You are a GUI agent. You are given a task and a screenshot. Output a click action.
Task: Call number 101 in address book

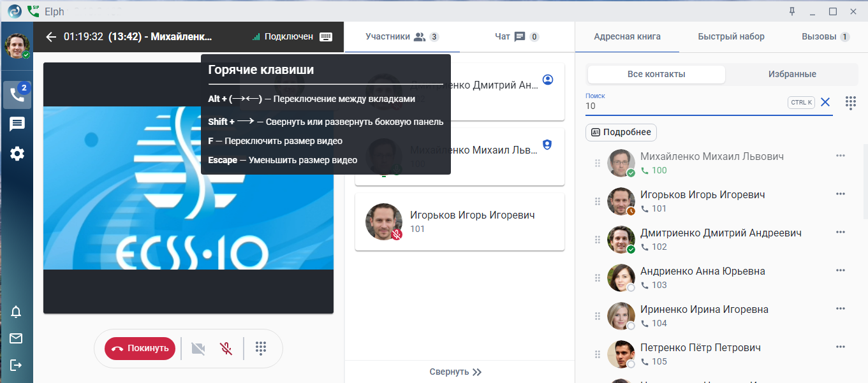[654, 208]
